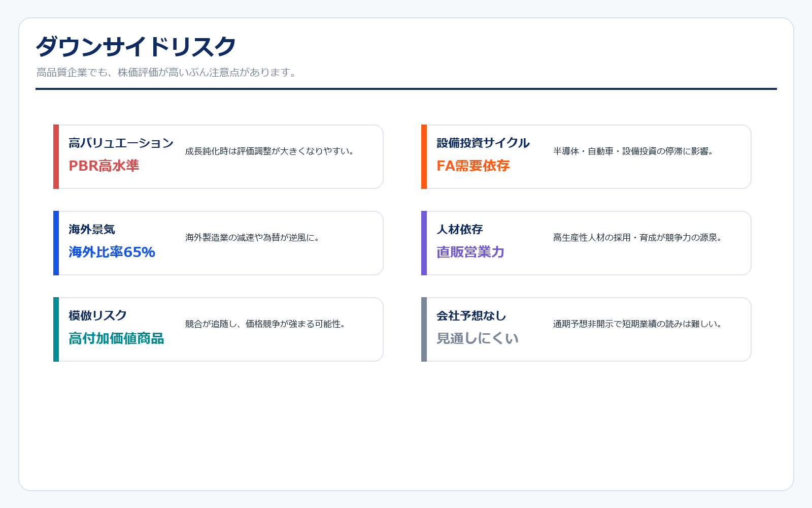Select the orange FA需要依存 label
Screen dimensions: 812x508
(x=473, y=166)
